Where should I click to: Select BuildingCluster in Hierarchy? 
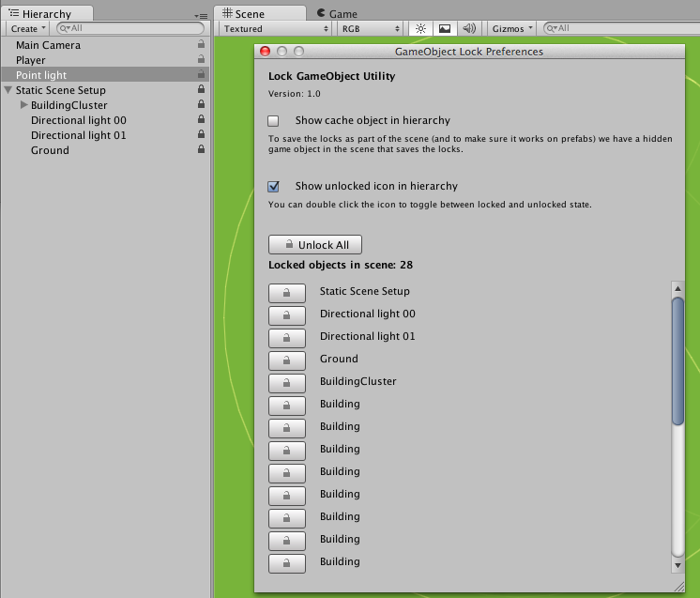(105, 105)
